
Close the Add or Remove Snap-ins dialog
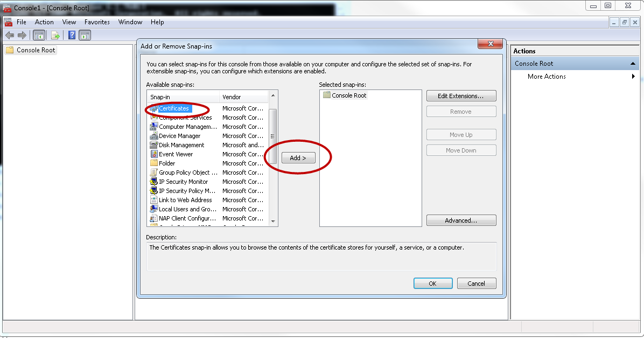[x=491, y=44]
